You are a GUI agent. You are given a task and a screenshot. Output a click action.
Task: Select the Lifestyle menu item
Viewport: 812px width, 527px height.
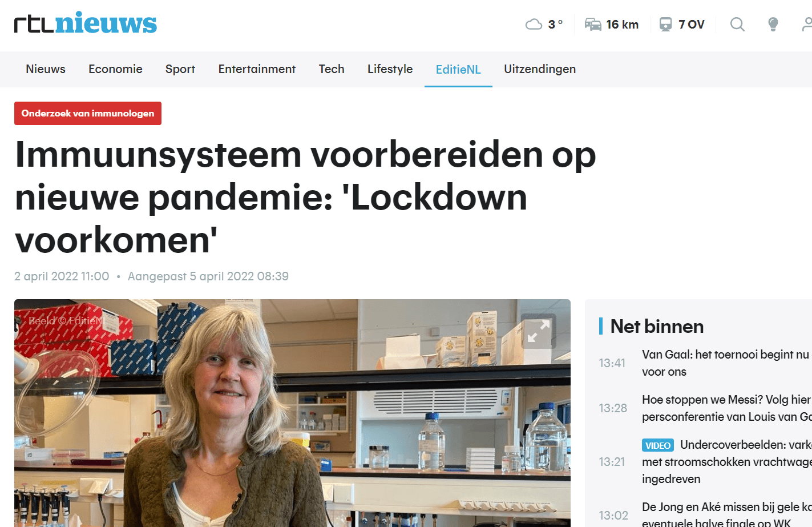[x=390, y=69]
